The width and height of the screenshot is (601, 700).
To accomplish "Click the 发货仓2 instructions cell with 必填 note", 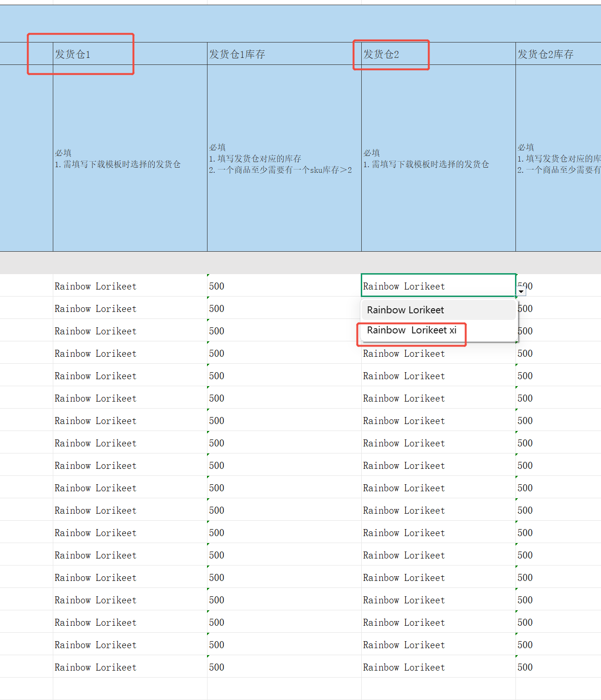I will (x=438, y=158).
